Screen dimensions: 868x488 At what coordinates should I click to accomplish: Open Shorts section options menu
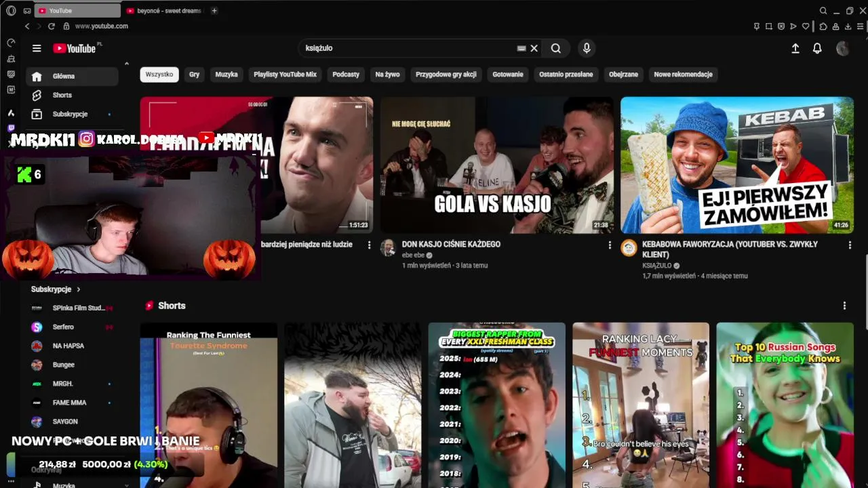pos(844,306)
